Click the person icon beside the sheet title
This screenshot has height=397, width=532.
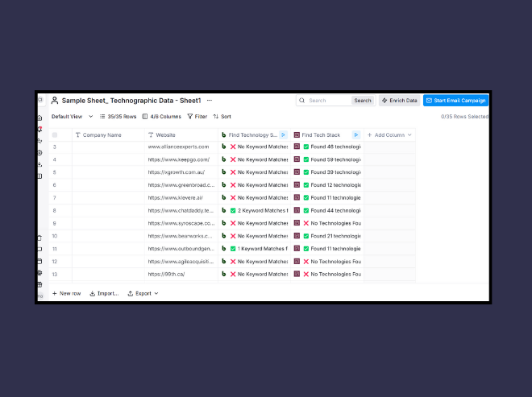[55, 101]
